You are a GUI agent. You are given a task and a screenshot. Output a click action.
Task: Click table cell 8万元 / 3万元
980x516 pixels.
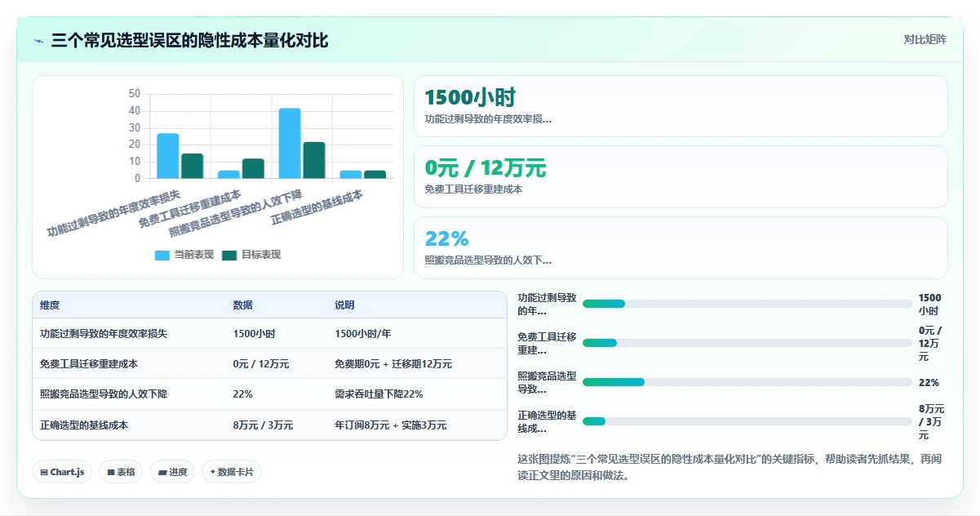click(x=263, y=425)
